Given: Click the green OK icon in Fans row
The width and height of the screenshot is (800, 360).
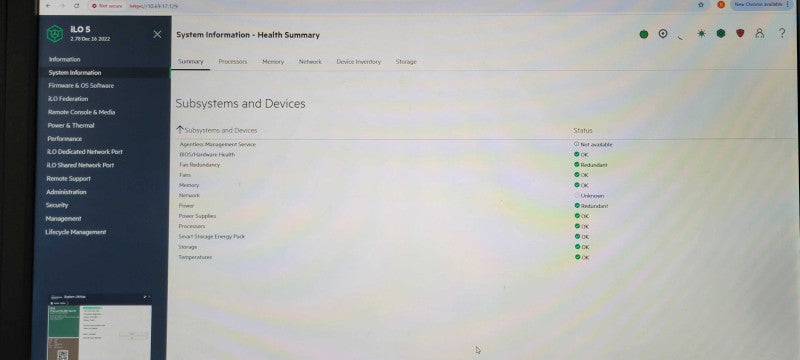Looking at the screenshot, I should 577,174.
